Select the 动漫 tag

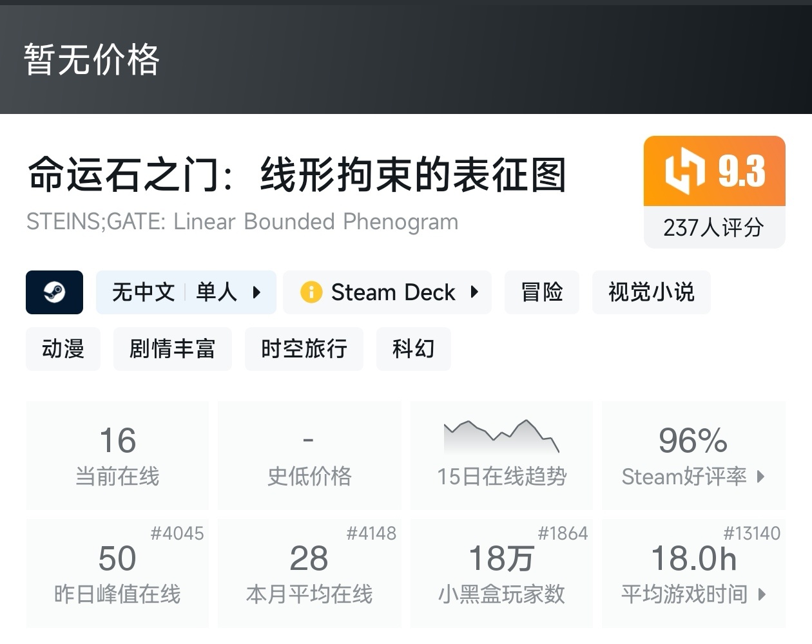point(63,349)
